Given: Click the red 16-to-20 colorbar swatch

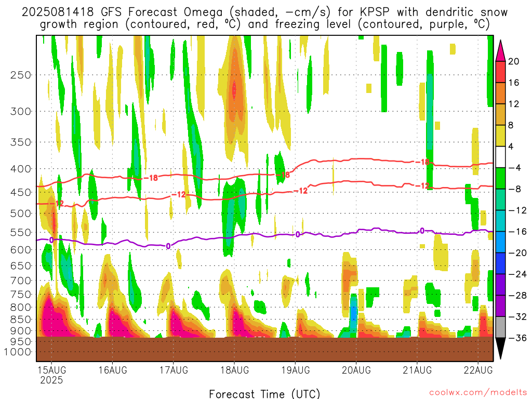Looking at the screenshot, I should (500, 72).
